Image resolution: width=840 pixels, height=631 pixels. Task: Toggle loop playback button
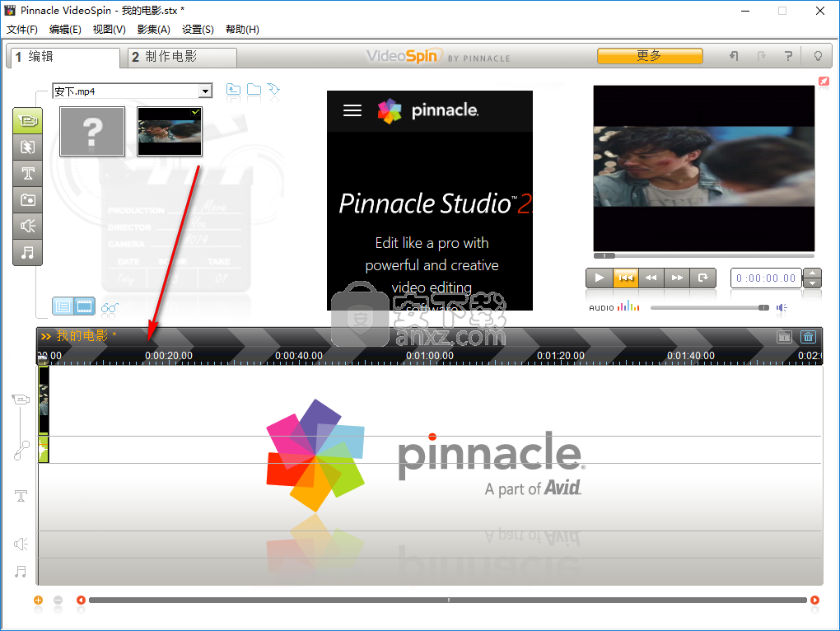(x=702, y=278)
